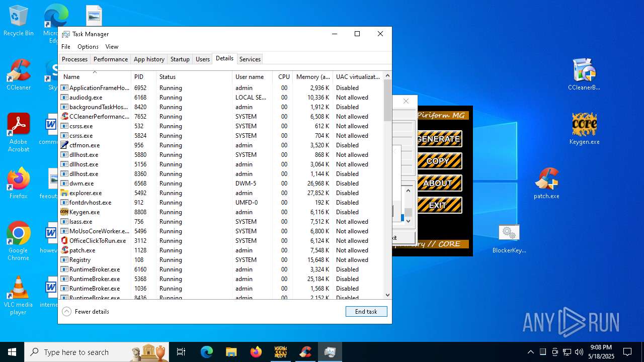Click the OfficeClickToRun.exe process icon
644x362 pixels.
click(x=64, y=241)
